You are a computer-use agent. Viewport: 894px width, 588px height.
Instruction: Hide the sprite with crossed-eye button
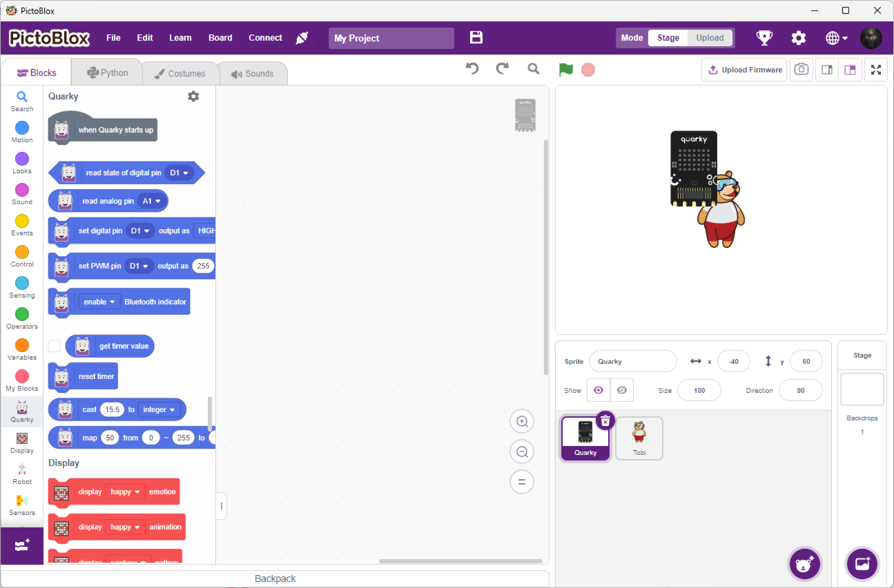(x=622, y=390)
